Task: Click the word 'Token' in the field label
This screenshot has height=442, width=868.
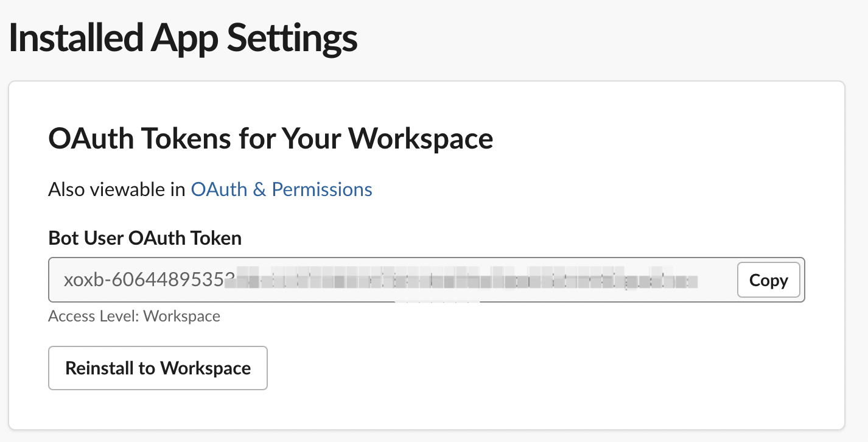Action: (217, 237)
